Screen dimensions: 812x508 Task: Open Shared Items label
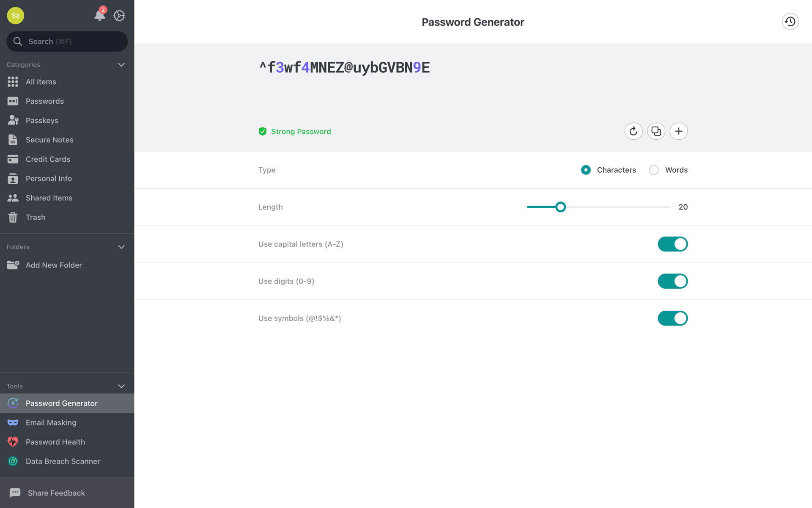pyautogui.click(x=49, y=198)
